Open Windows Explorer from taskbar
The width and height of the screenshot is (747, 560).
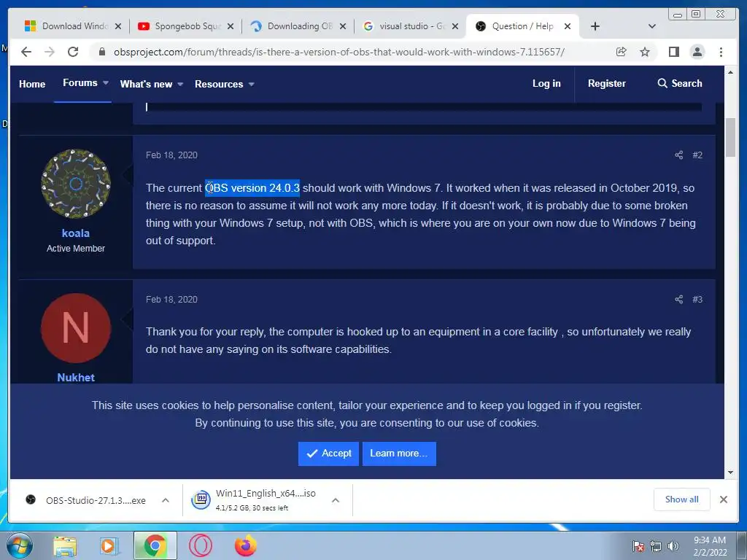coord(64,546)
